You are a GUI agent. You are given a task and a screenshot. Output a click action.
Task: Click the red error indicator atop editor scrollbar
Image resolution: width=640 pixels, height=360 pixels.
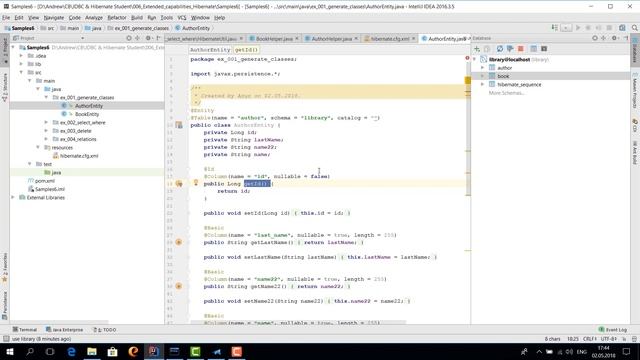click(x=467, y=58)
